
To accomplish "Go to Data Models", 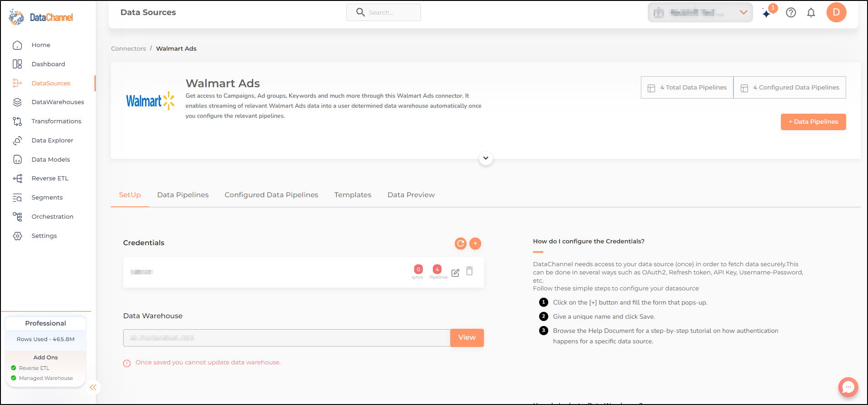I will point(51,159).
